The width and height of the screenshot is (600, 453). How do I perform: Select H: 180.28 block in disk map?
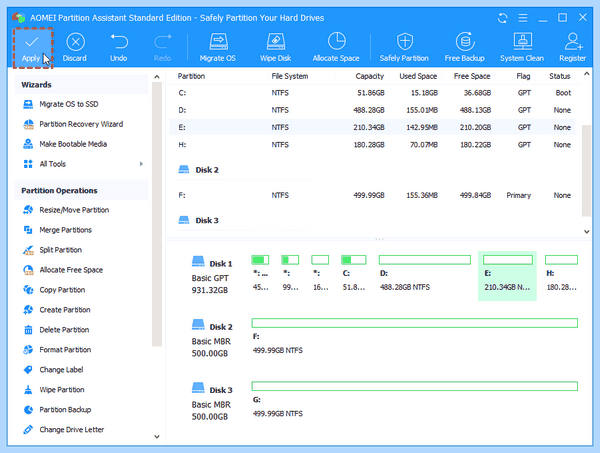click(561, 273)
